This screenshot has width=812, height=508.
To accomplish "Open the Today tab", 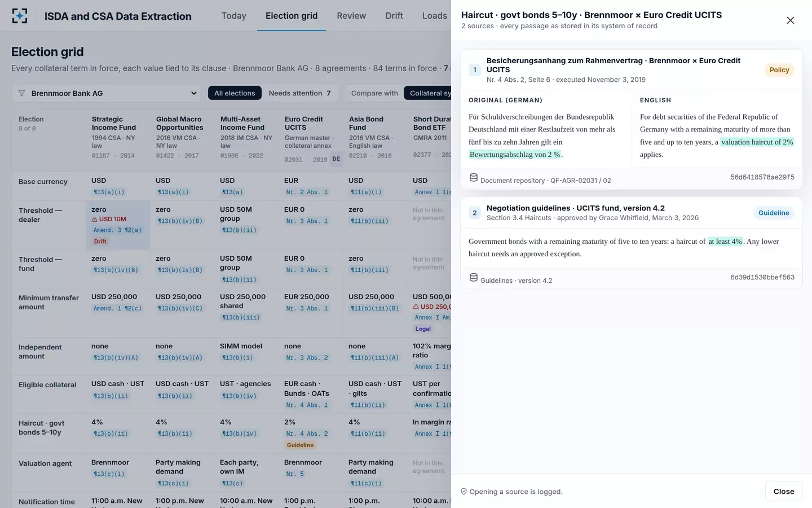I will click(x=234, y=16).
